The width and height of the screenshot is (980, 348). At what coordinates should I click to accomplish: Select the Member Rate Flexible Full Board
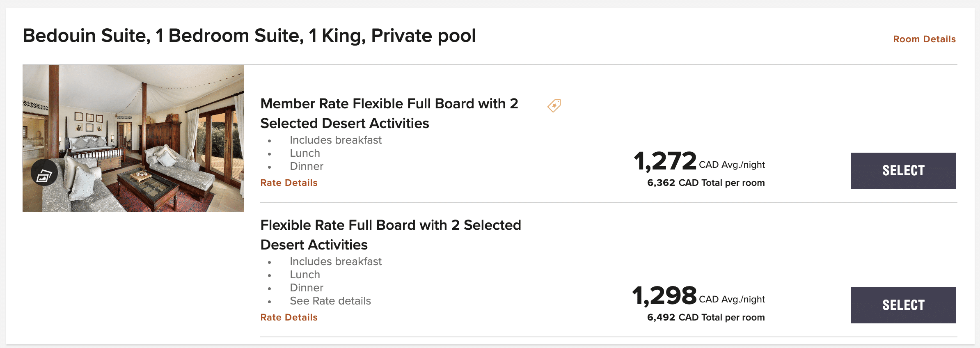coord(903,171)
